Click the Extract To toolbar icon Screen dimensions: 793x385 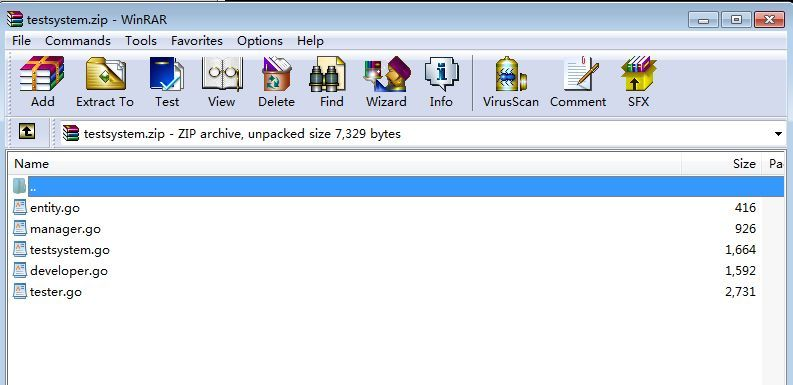[x=105, y=74]
